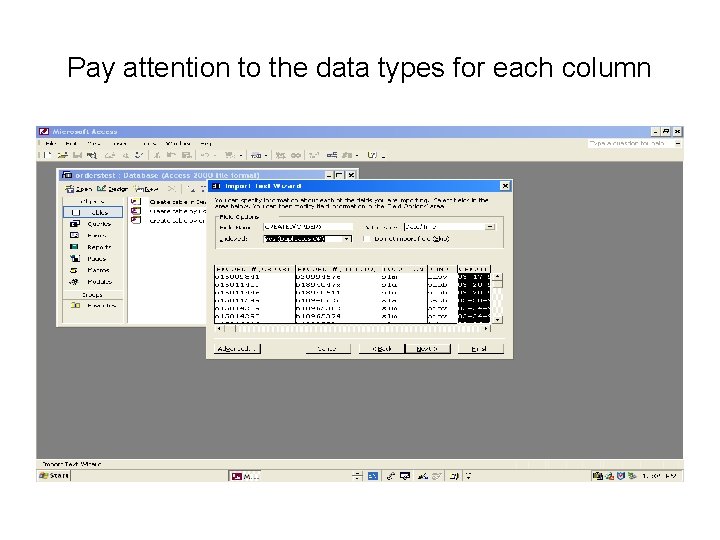Click the preview horizontal scrollbar left arrow

[219, 328]
